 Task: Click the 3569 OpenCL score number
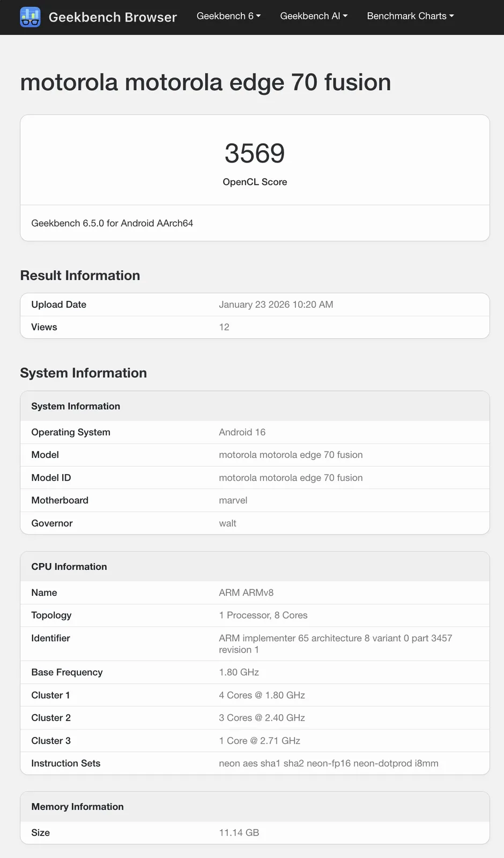(255, 153)
